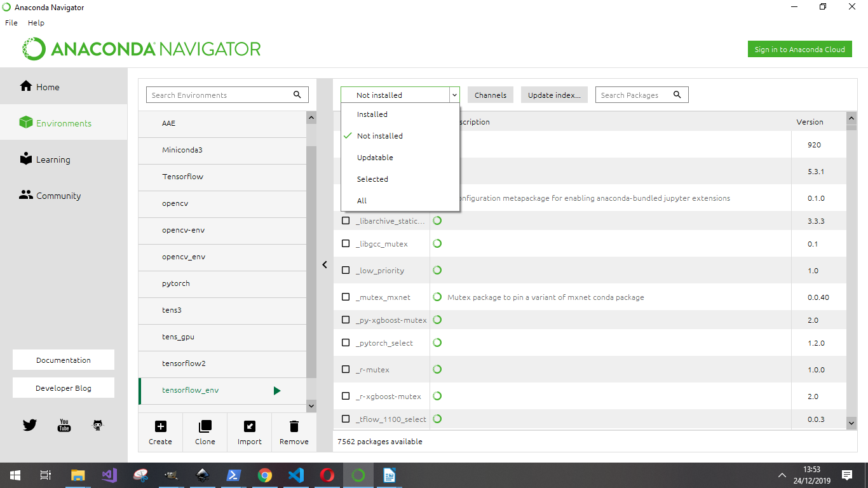Run tensorflow_env using green play arrow

[x=276, y=391]
